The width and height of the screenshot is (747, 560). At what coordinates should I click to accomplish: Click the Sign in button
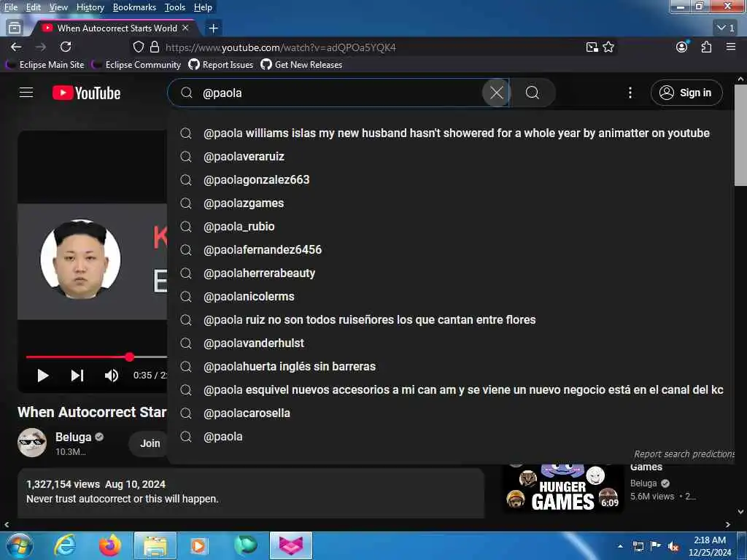coord(686,93)
